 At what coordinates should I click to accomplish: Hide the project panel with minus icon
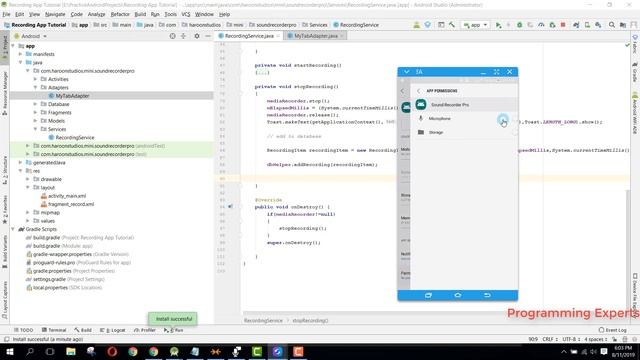pyautogui.click(x=208, y=36)
